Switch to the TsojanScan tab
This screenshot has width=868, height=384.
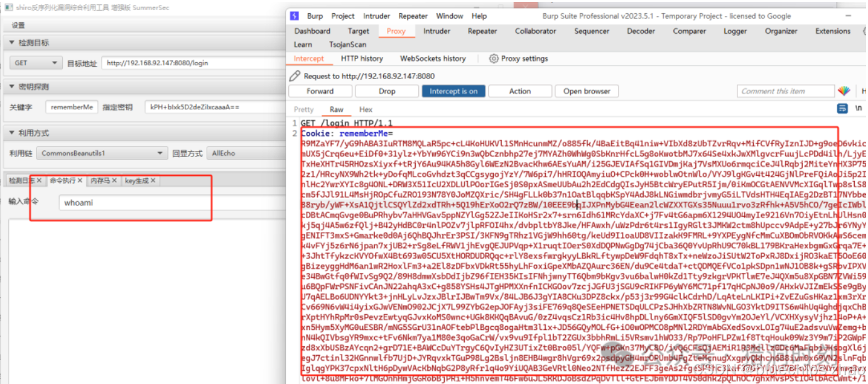click(347, 45)
